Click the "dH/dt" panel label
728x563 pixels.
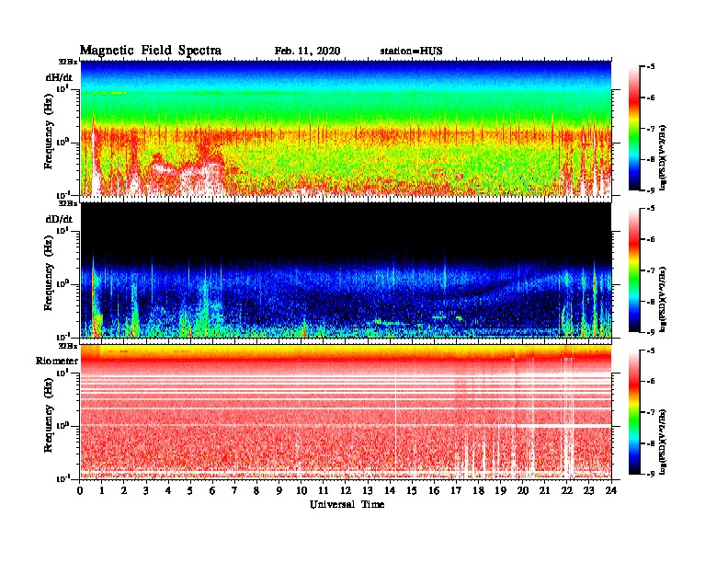[59, 77]
